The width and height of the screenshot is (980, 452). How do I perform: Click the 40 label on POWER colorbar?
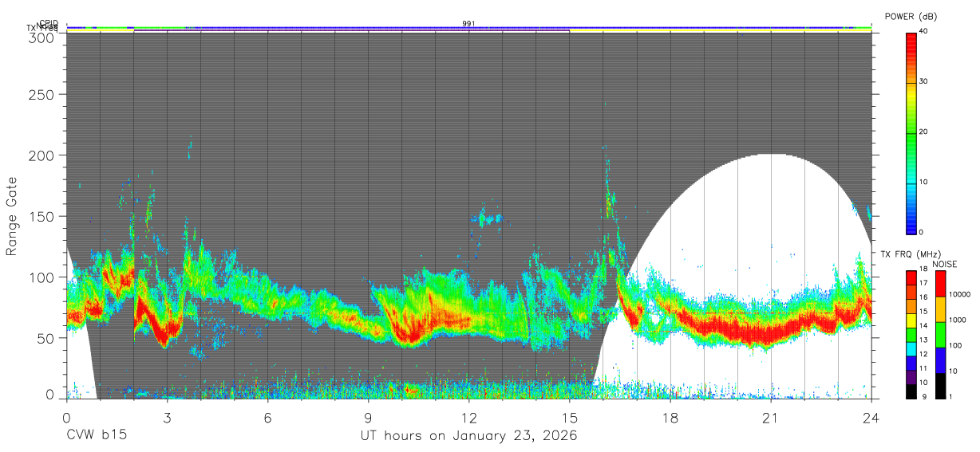925,31
